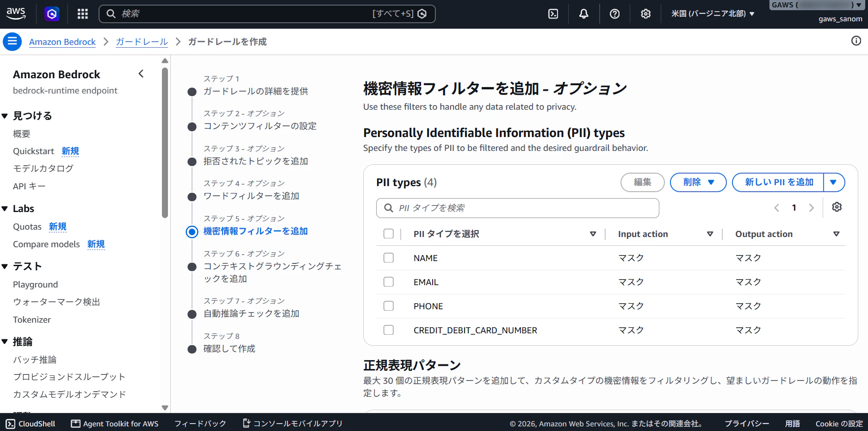Image resolution: width=868 pixels, height=431 pixels.
Task: Open Quickstart in the sidebar
Action: coord(33,151)
